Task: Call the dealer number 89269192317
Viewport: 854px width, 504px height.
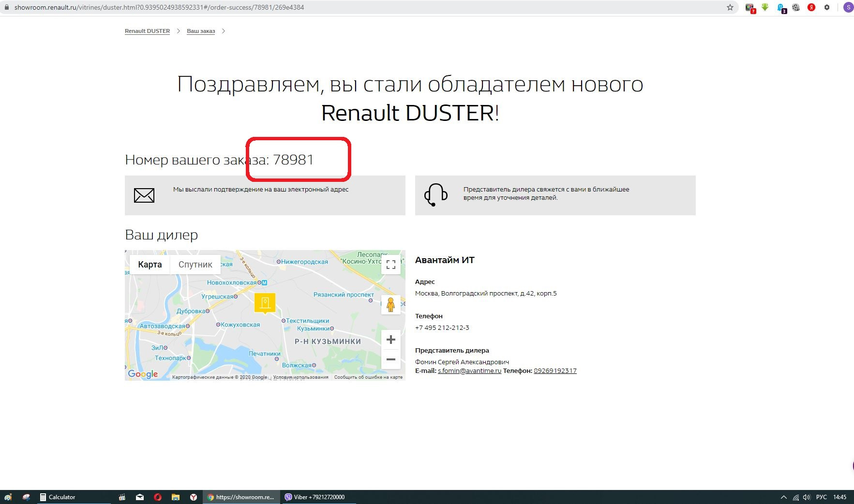Action: tap(555, 371)
